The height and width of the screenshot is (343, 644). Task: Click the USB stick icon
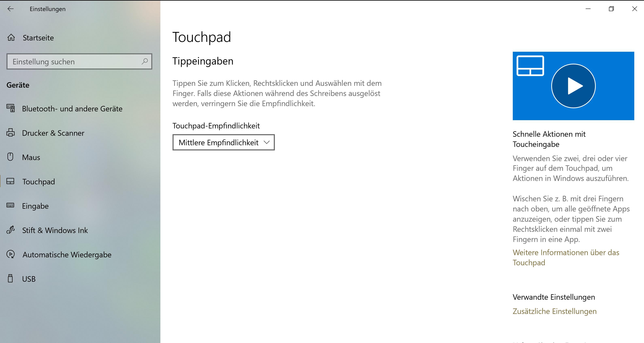pos(10,279)
